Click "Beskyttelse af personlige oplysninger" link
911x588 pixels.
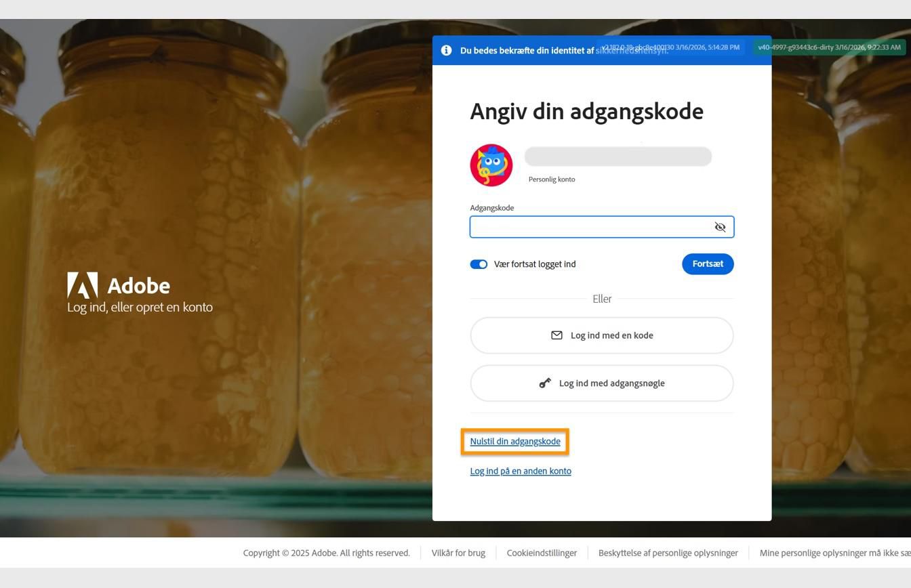[x=668, y=553]
